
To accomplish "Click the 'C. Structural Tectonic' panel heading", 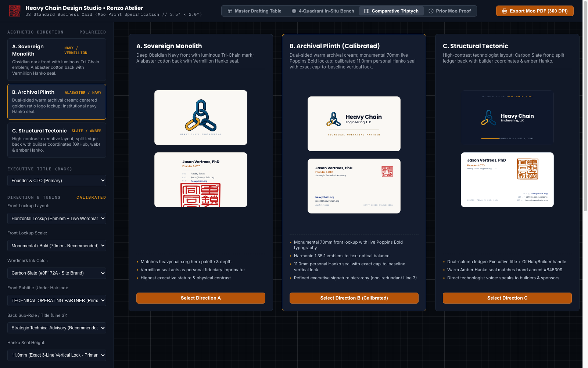I will click(476, 46).
